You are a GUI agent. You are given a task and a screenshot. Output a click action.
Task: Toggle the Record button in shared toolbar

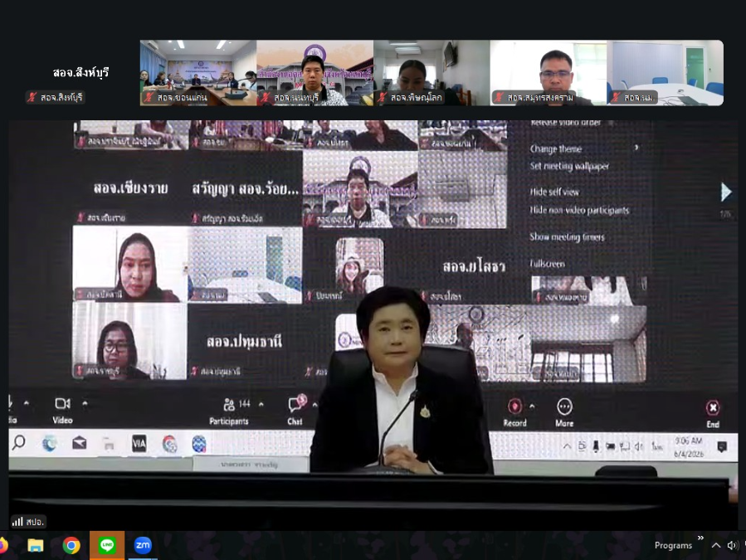point(514,412)
